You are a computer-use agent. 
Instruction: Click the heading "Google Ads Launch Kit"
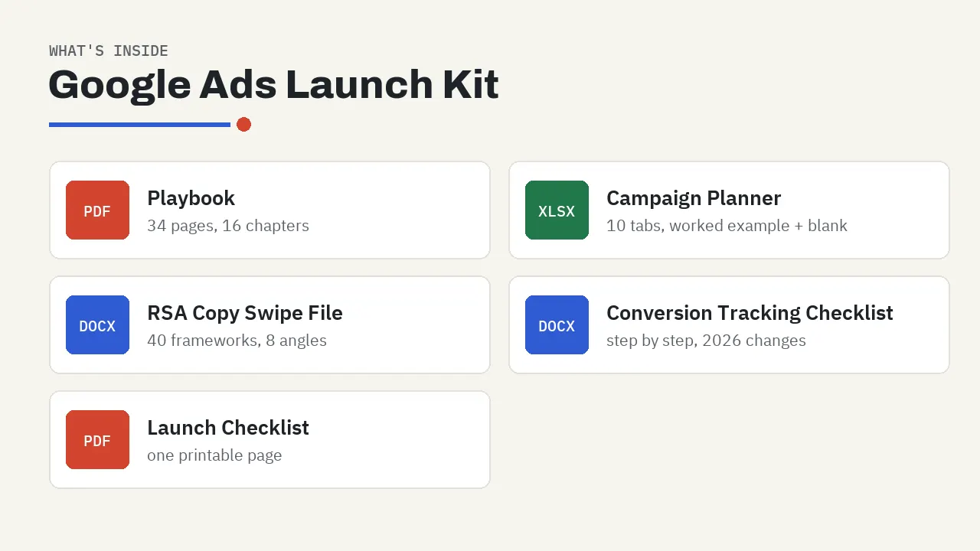[x=273, y=85]
